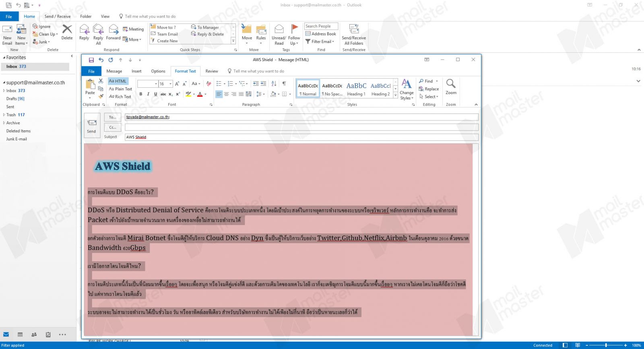This screenshot has width=644, height=349.
Task: Click the Bullets list icon
Action: pyautogui.click(x=219, y=84)
